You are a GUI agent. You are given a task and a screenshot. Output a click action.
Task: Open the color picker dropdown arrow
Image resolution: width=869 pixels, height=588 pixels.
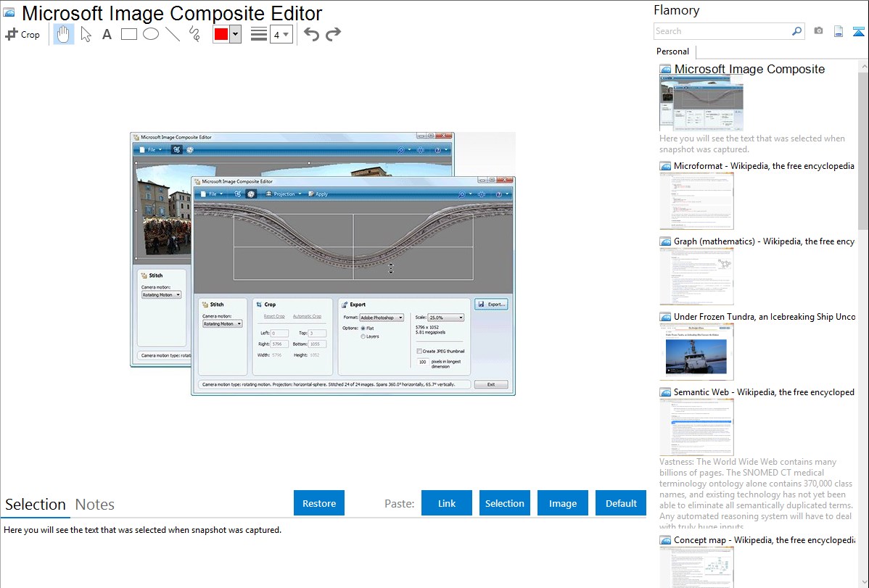tap(235, 34)
